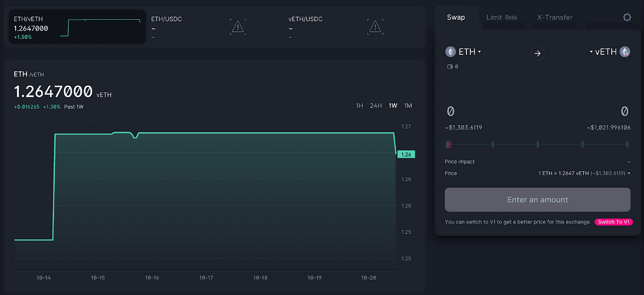Switch chart to 1H timeframe
This screenshot has width=644, height=295.
click(359, 105)
